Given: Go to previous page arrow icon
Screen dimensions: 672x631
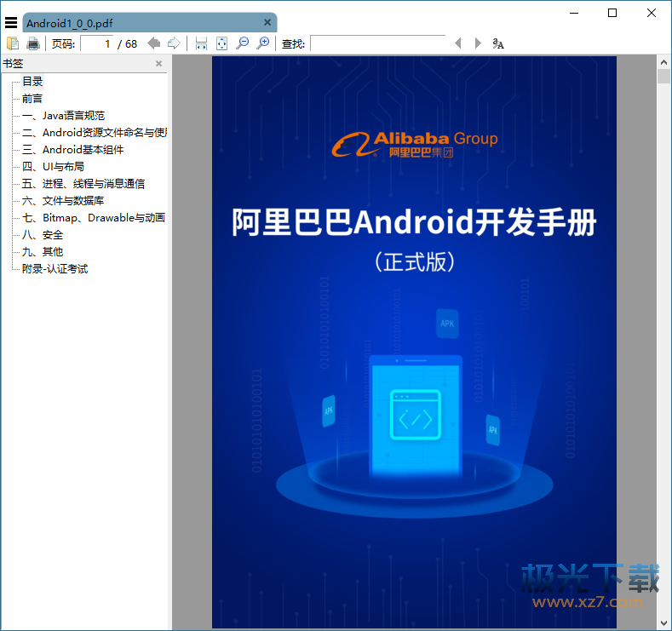Looking at the screenshot, I should [153, 43].
